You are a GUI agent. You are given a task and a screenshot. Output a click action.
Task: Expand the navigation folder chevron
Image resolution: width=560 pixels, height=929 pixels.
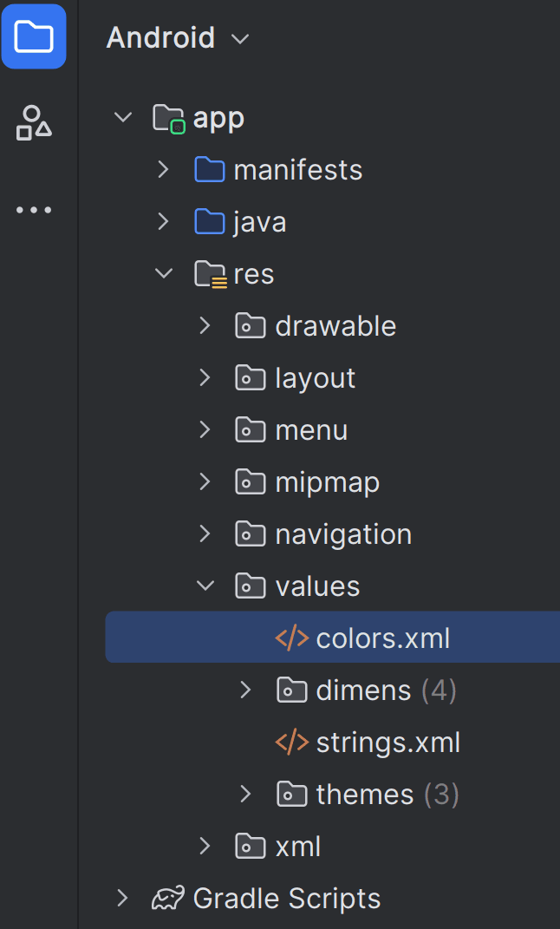pyautogui.click(x=205, y=534)
